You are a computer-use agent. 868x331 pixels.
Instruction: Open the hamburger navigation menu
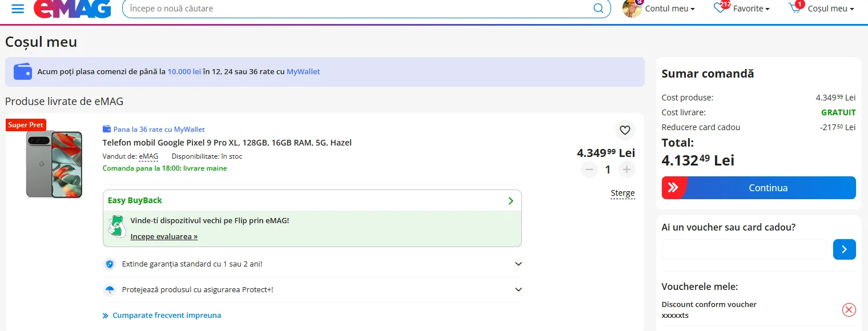tap(18, 9)
